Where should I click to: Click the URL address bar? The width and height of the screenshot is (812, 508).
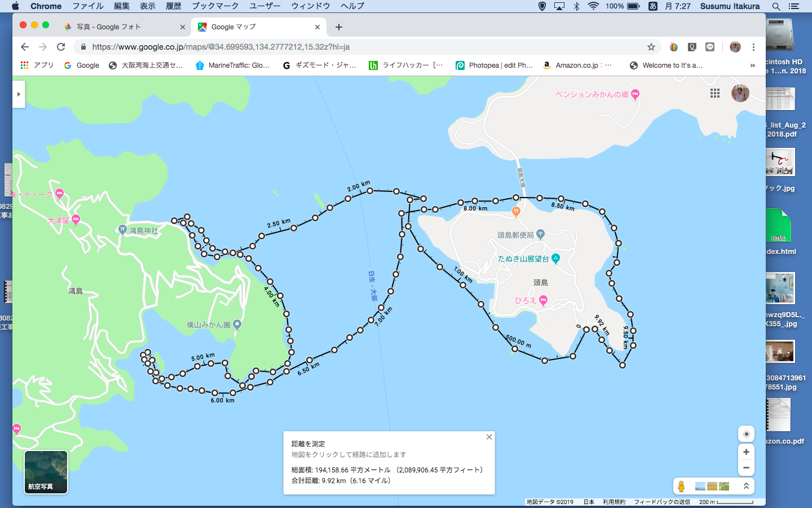[x=361, y=47]
